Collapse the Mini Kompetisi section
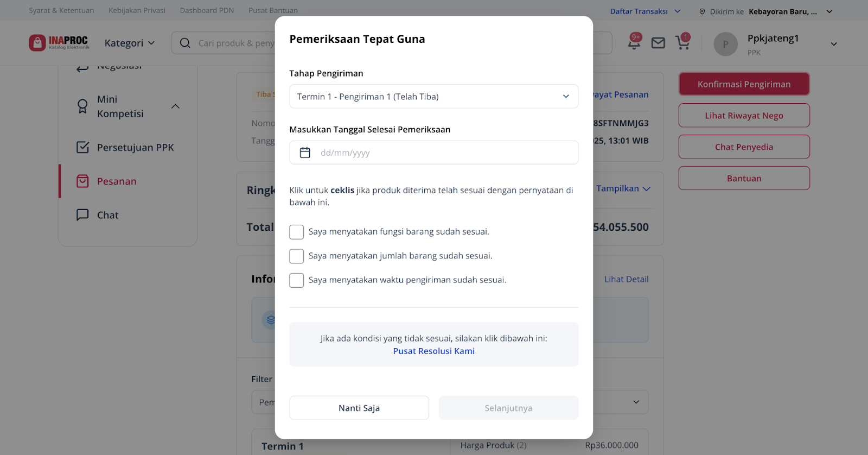Screen dimensions: 868x455 pyautogui.click(x=175, y=106)
